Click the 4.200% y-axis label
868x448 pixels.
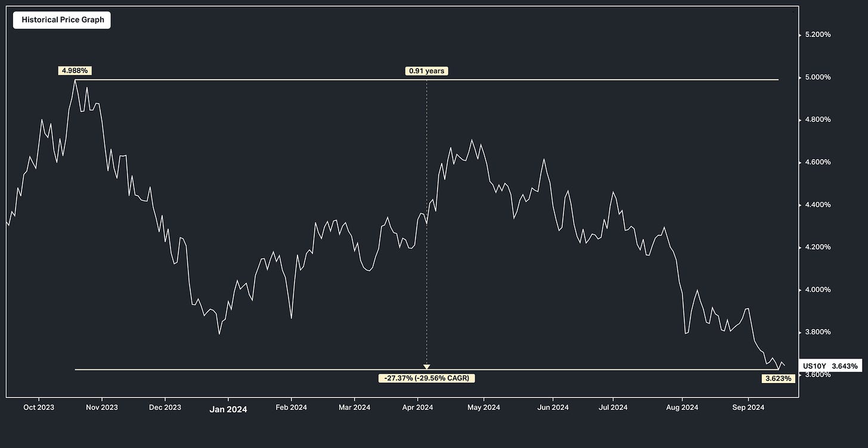coord(817,247)
